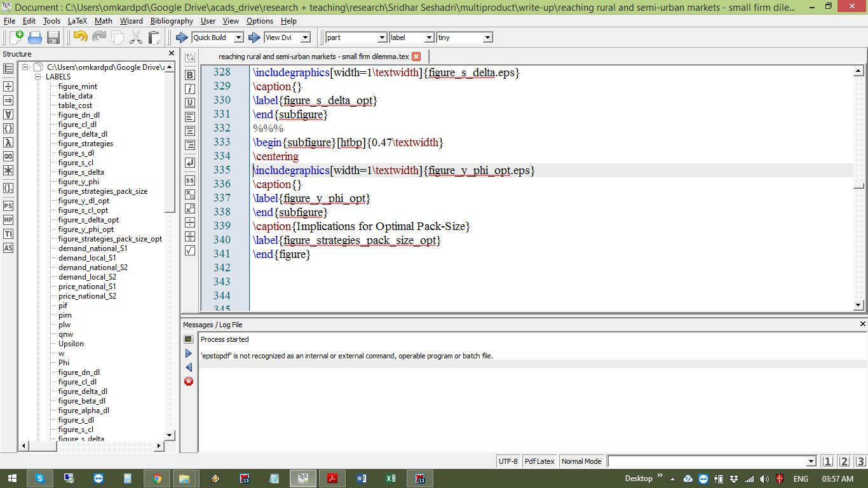
Task: Toggle the log view icon in Messages
Action: (189, 339)
